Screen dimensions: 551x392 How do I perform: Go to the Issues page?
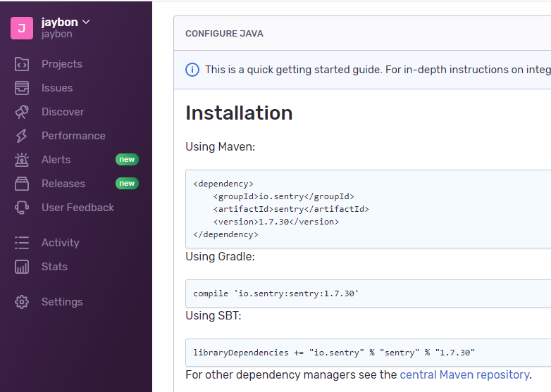coord(57,88)
